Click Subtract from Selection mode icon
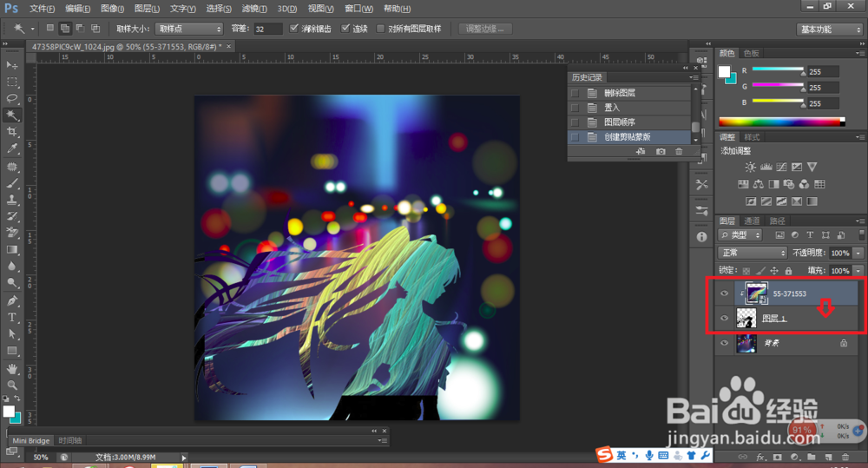Viewport: 868px width, 468px height. point(80,29)
